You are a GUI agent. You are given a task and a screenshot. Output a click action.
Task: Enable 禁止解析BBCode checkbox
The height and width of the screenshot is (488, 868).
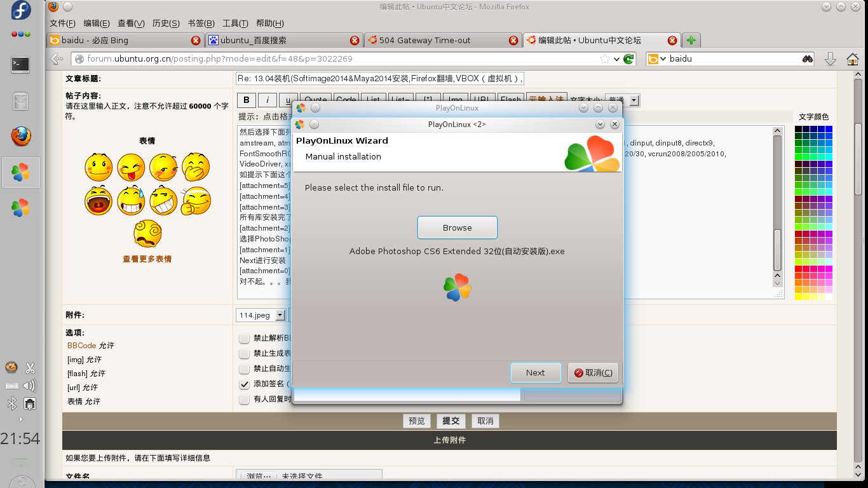pyautogui.click(x=244, y=338)
